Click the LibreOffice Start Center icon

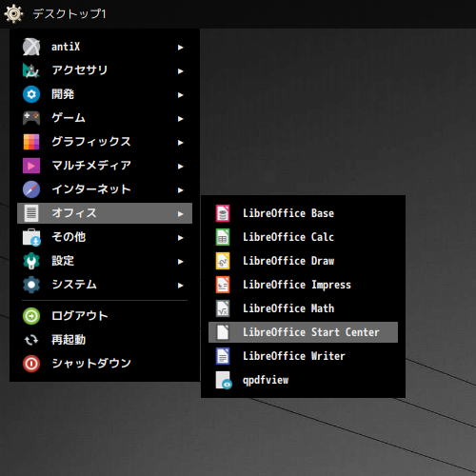(223, 332)
